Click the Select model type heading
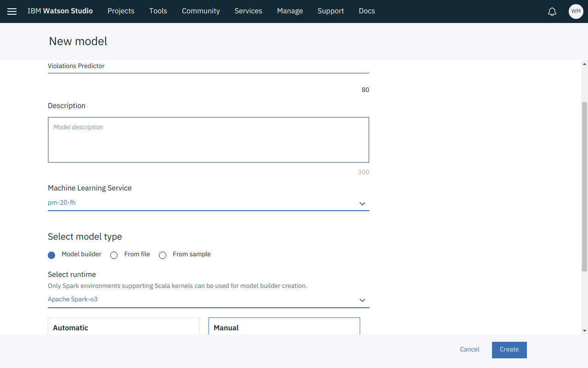Screen dimensions: 588x368 pyautogui.click(x=85, y=237)
